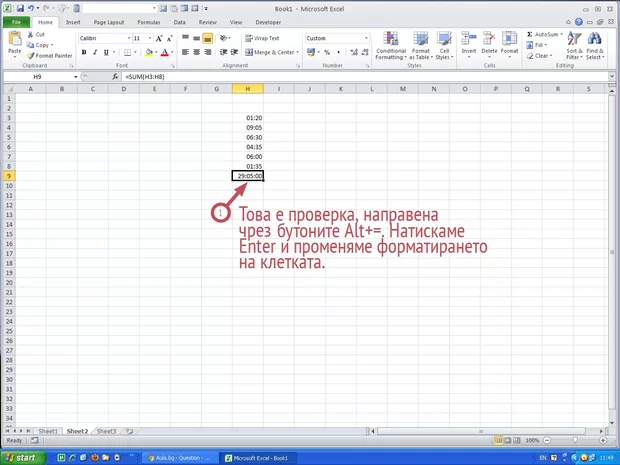
Task: Click the Increase Font Size icon
Action: [159, 38]
